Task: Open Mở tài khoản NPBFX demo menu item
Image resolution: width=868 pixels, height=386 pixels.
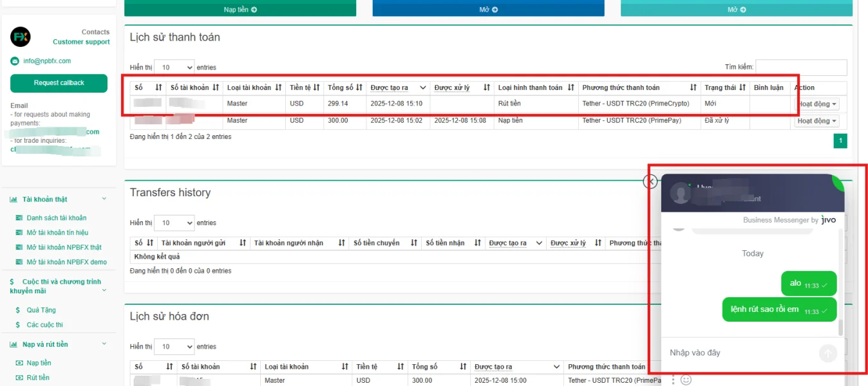Action: pyautogui.click(x=66, y=262)
